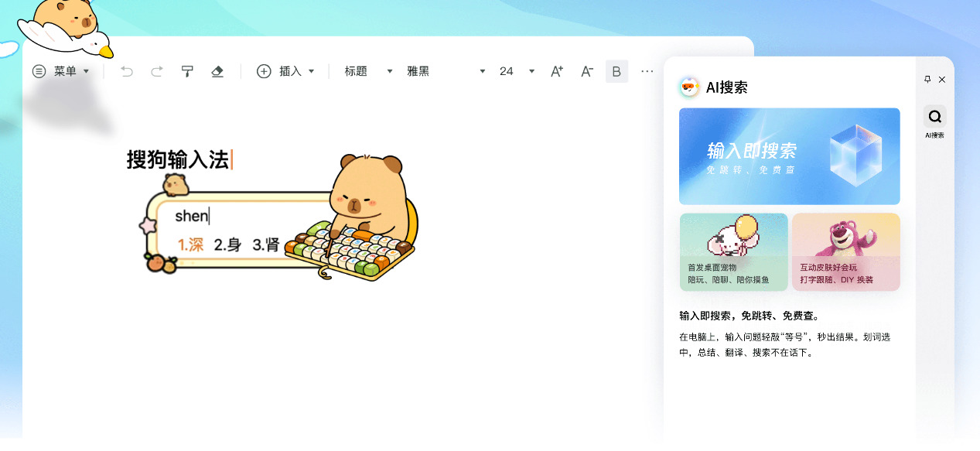The image size is (980, 451).
Task: Expand the 插入 dropdown arrow
Action: pos(312,71)
